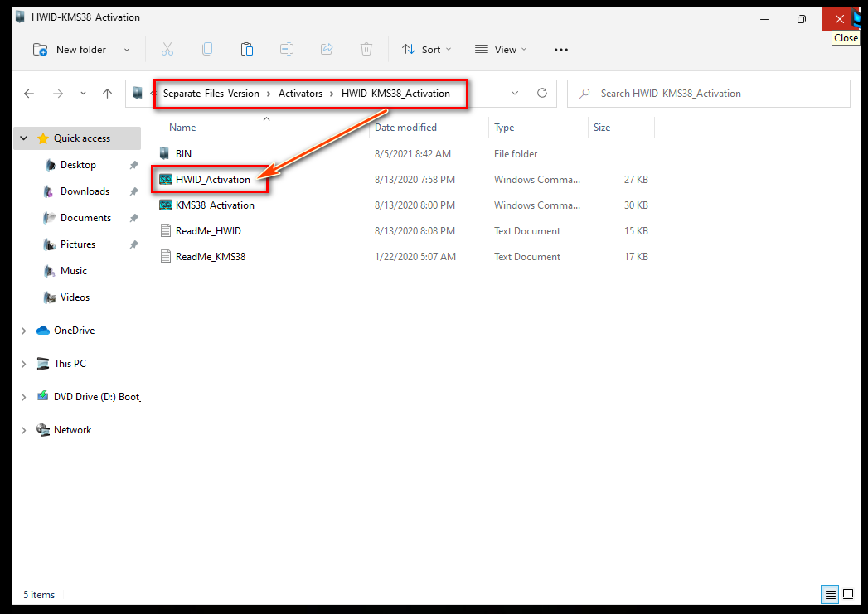Viewport: 868px width, 614px height.
Task: Click HWID-KMS38_Activation breadcrumb segment
Action: tap(395, 94)
